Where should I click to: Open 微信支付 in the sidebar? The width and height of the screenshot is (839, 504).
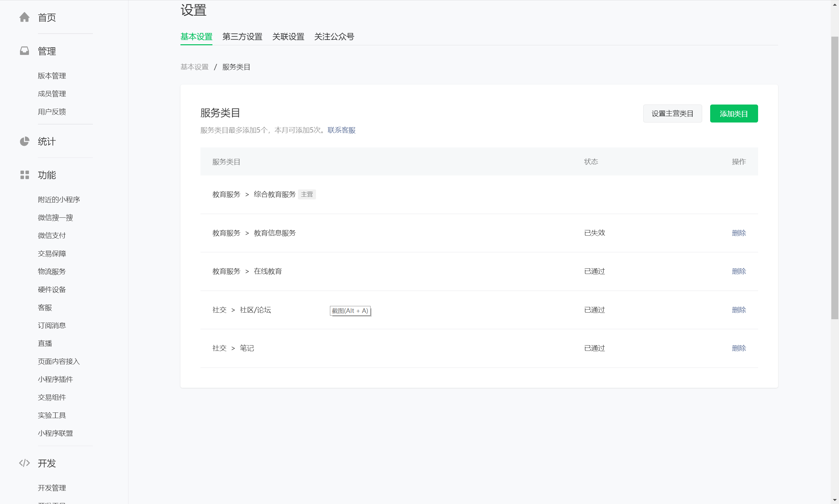(x=52, y=235)
